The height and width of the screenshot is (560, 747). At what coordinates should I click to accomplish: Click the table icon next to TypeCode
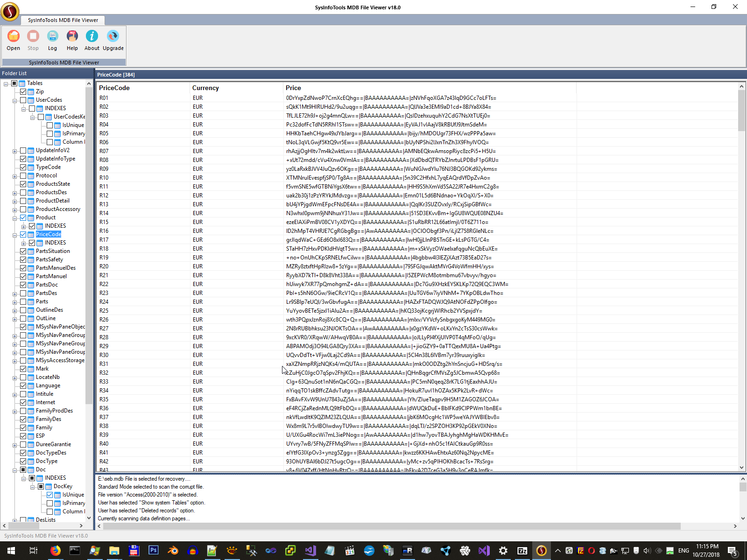pyautogui.click(x=31, y=167)
